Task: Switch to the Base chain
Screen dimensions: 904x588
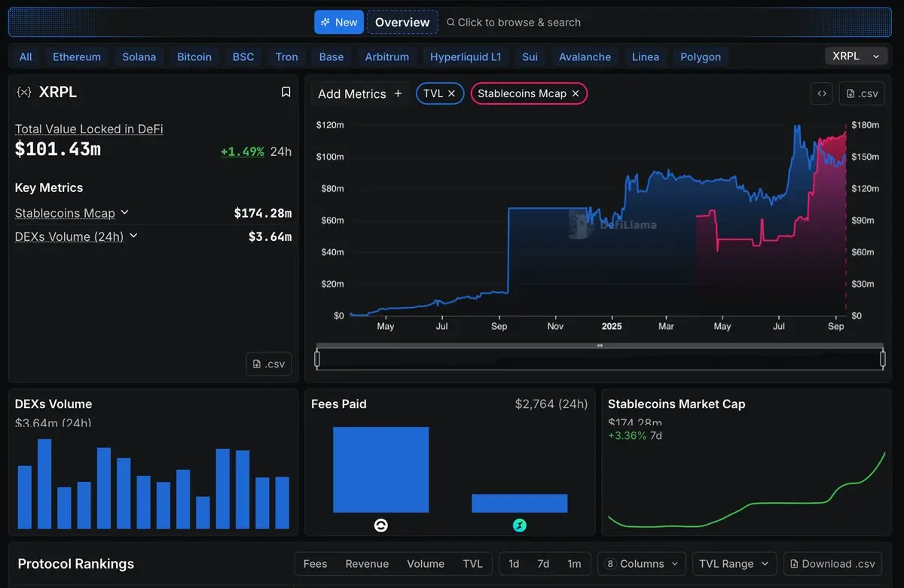Action: (331, 56)
